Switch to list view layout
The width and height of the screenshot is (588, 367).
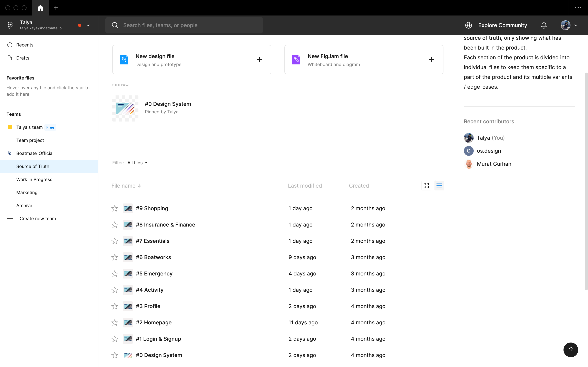(x=439, y=186)
